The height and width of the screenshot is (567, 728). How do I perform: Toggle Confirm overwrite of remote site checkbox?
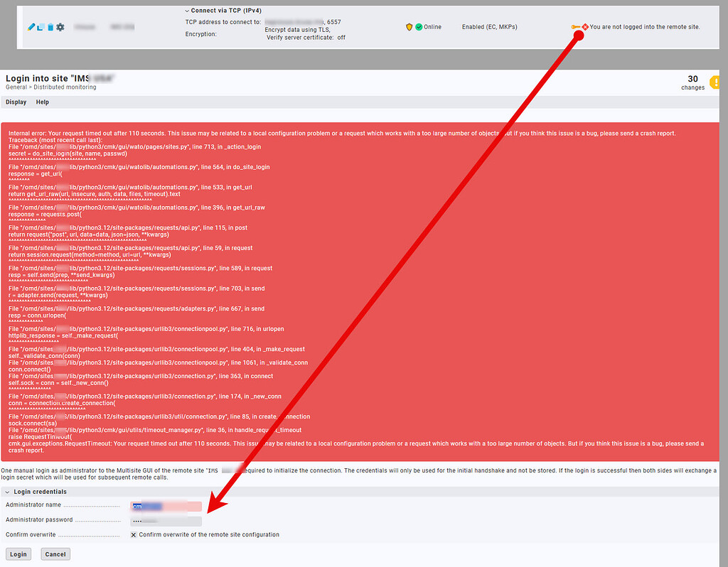tap(134, 534)
